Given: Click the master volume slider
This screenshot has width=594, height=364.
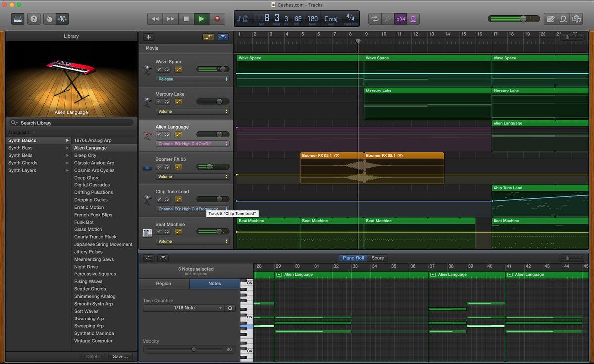Looking at the screenshot, I should 513,19.
